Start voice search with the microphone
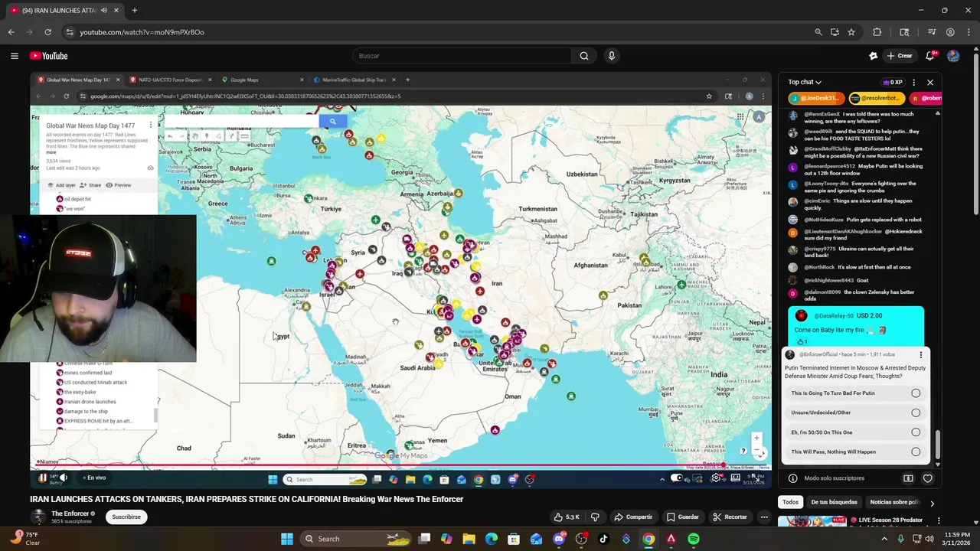Image resolution: width=980 pixels, height=551 pixels. (x=611, y=56)
